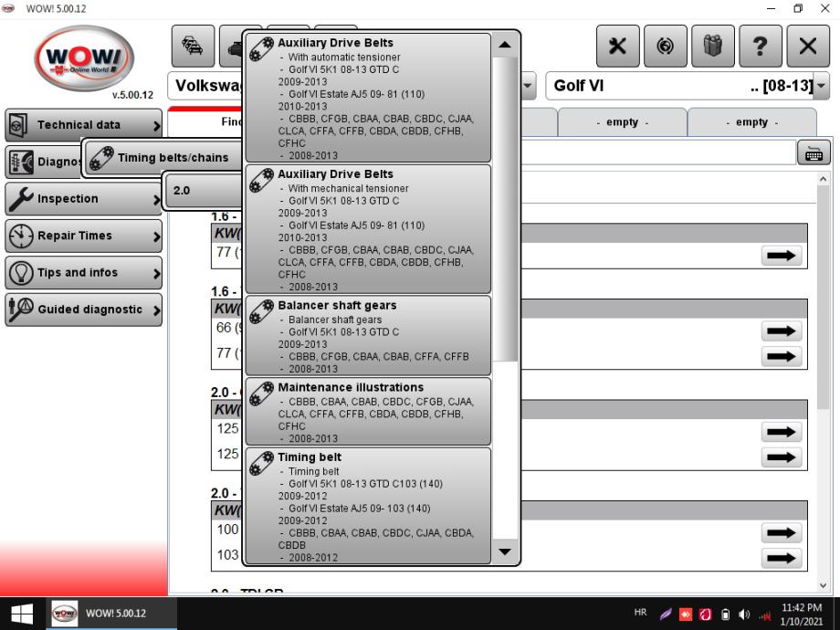Select the Timing belts/chains submenu item
The width and height of the screenshot is (840, 630).
(163, 157)
